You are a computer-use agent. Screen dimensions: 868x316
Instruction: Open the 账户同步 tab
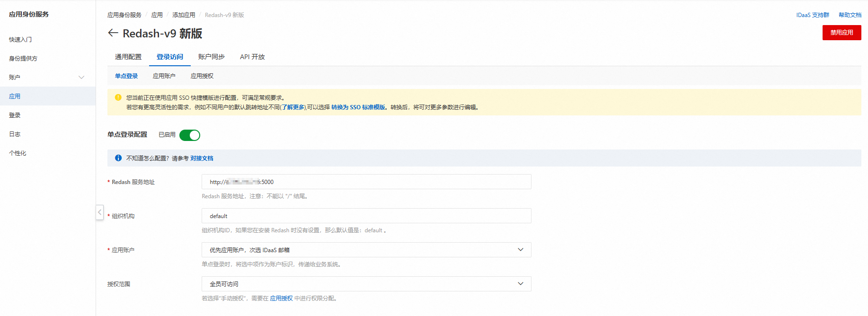tap(212, 57)
